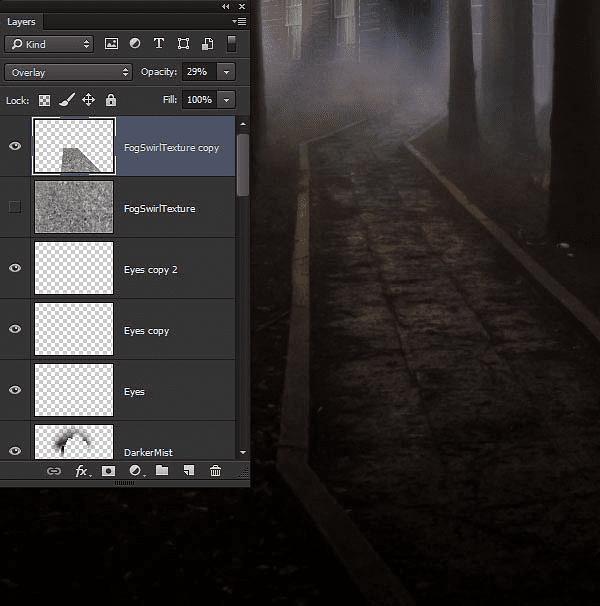Click the lock image pixels brush icon

[66, 100]
